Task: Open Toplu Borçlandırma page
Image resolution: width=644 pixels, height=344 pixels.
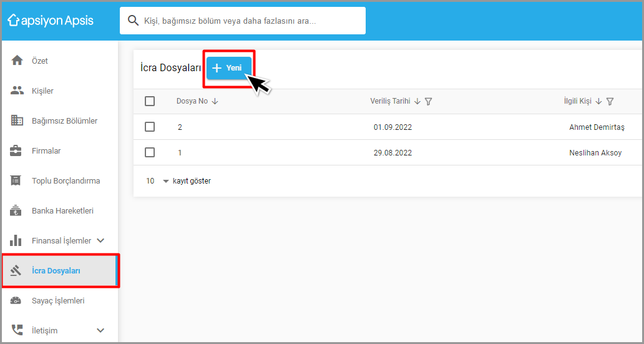Action: pos(60,181)
